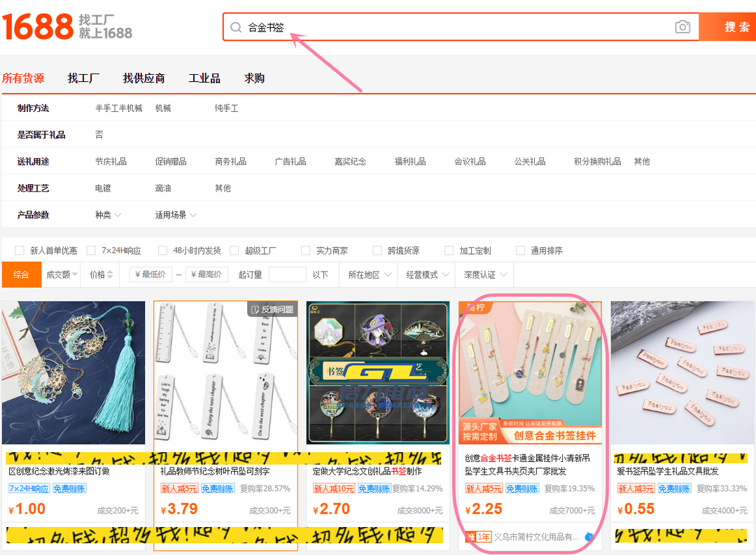Check the 48小时内发货 filter
The width and height of the screenshot is (756, 555).
162,251
